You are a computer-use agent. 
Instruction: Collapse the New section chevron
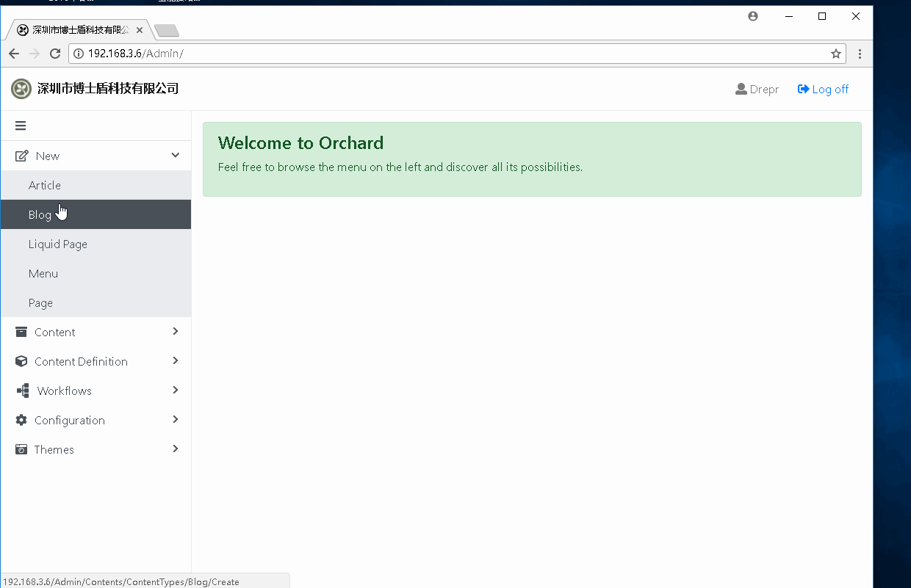click(175, 156)
